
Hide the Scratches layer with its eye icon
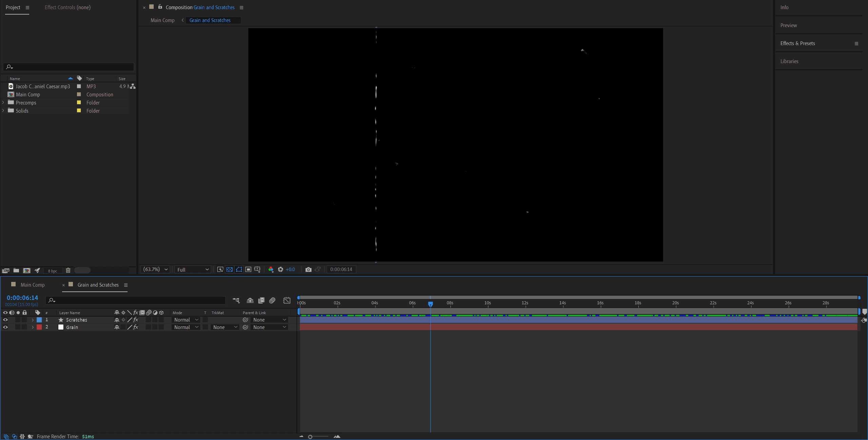tap(5, 320)
